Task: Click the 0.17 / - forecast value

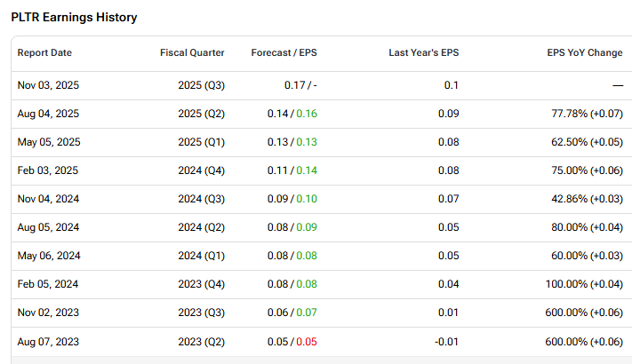Action: (300, 85)
